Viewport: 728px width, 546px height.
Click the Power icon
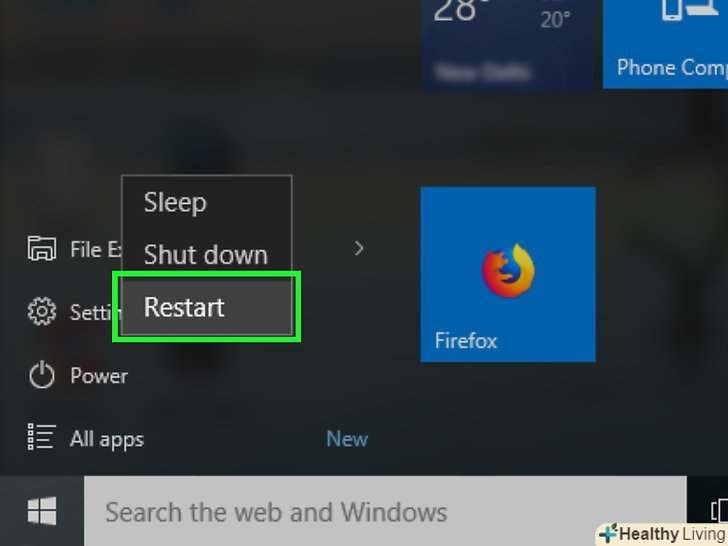41,376
